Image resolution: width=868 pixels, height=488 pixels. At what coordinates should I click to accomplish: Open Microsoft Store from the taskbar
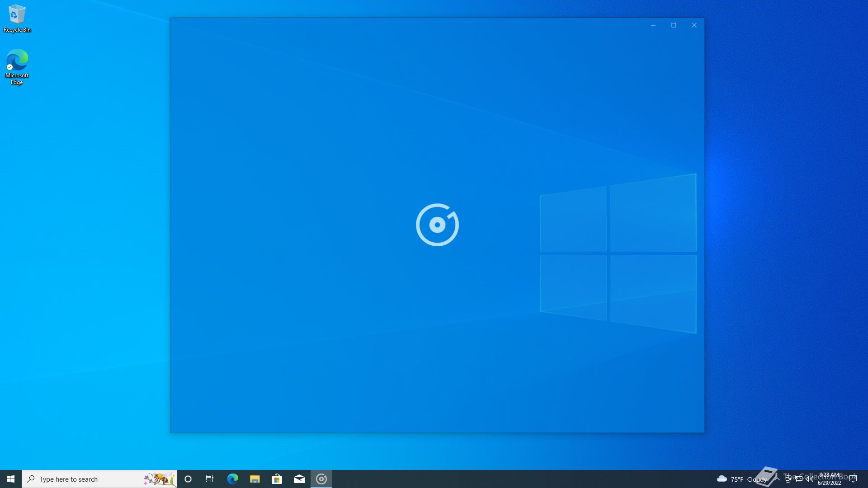[277, 479]
